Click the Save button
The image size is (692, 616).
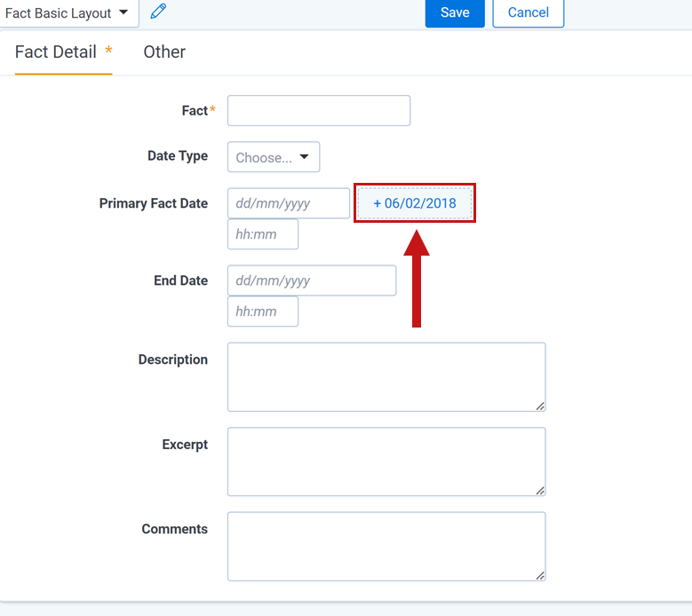click(455, 12)
